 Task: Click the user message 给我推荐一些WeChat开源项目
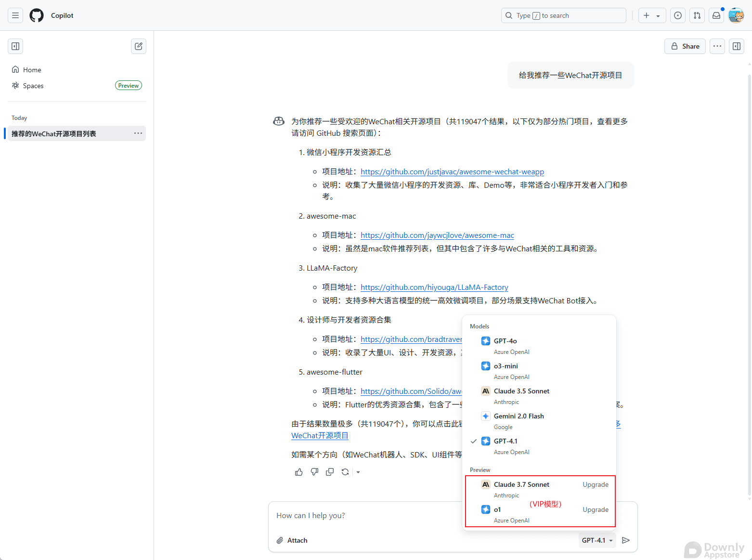point(570,75)
